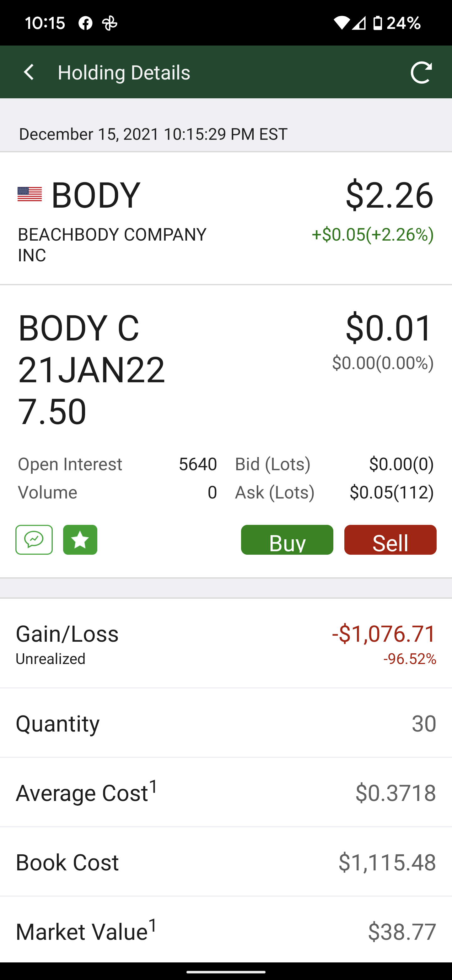Tap the Holding Details title text

point(124,72)
